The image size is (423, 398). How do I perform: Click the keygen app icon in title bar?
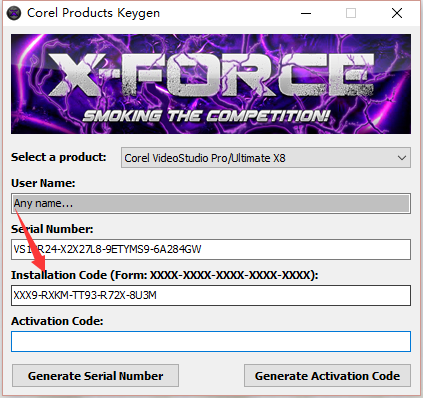click(14, 13)
